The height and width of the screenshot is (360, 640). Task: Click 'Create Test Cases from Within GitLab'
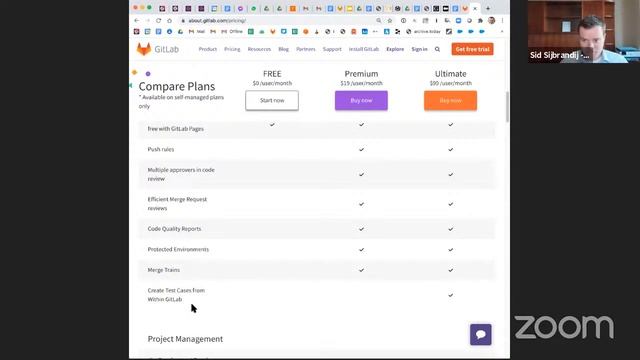[176, 295]
